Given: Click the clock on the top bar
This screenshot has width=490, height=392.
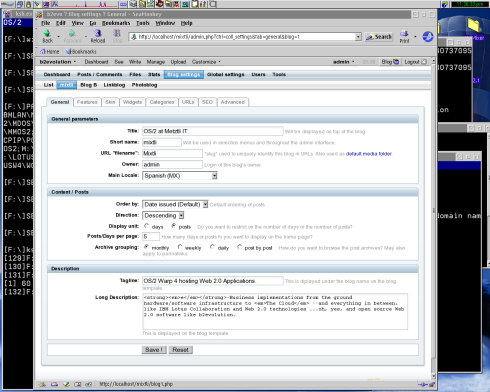Looking at the screenshot, I should [x=470, y=4].
